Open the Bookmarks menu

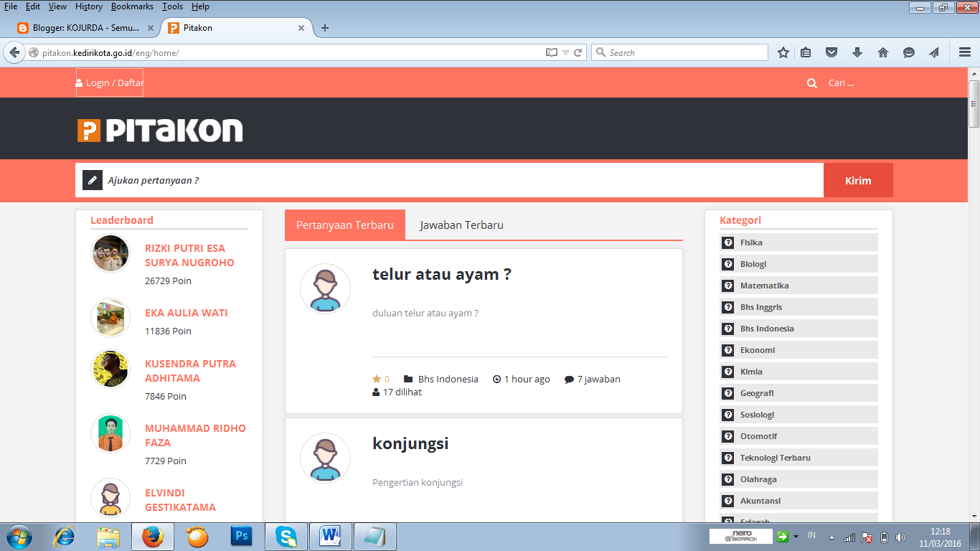click(133, 6)
